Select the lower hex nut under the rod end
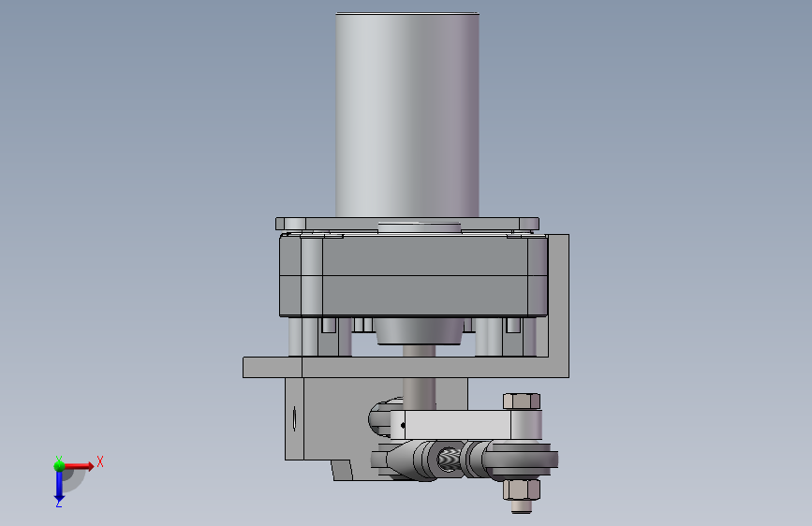 point(522,489)
